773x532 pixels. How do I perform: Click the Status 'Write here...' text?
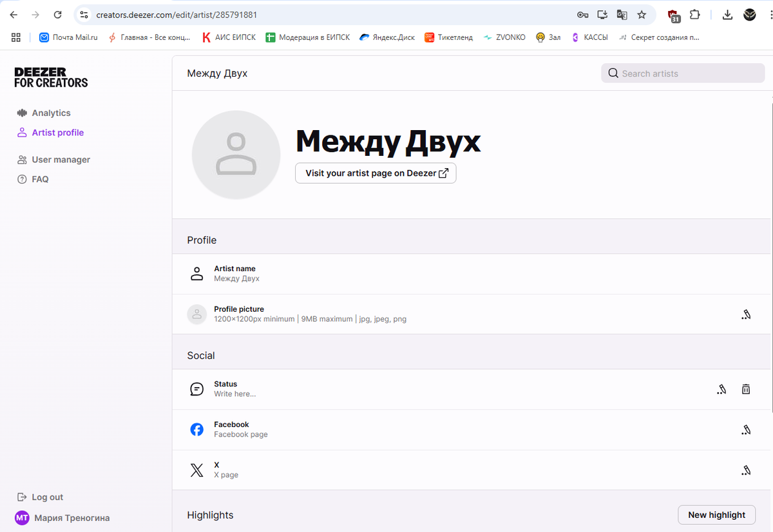[x=235, y=394]
